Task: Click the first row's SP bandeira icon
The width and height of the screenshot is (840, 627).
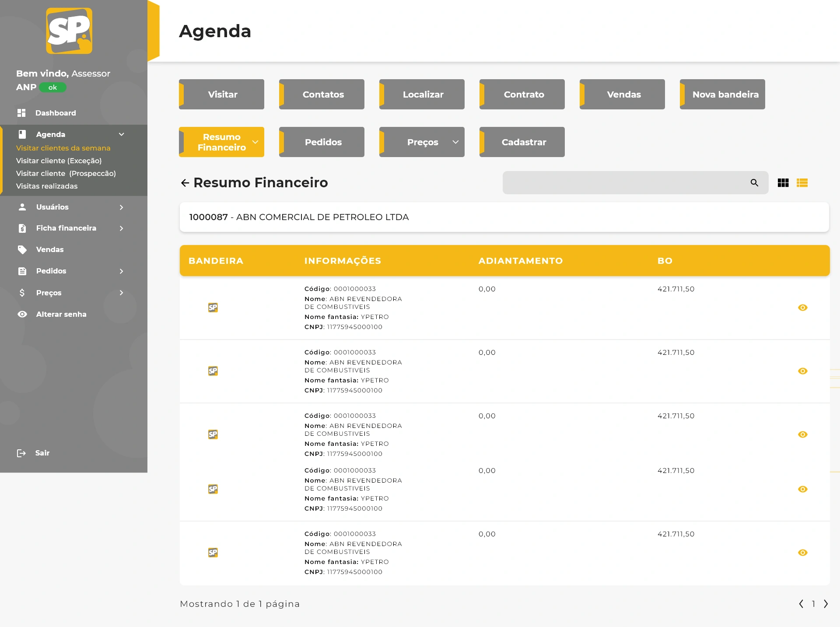Action: [x=213, y=308]
